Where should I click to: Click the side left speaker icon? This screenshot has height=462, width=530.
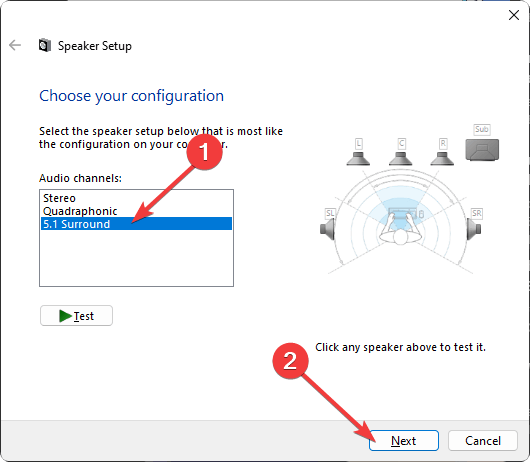(x=327, y=229)
